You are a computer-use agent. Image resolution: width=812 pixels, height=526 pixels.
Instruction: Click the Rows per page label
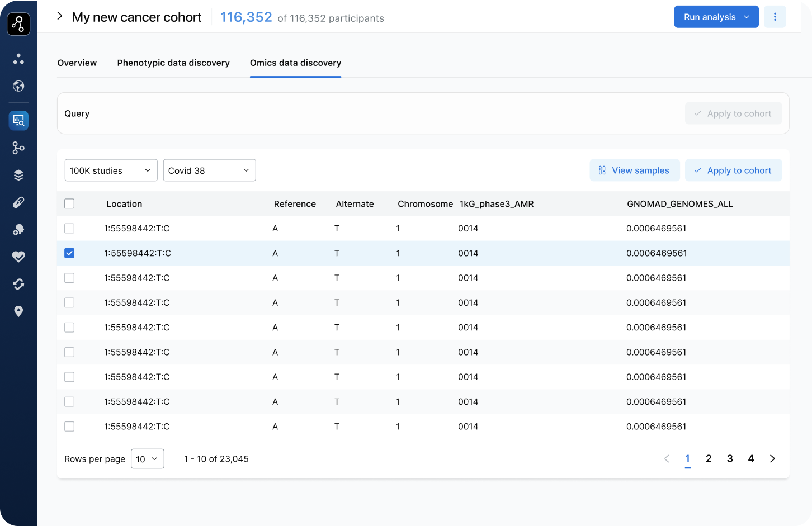(95, 459)
